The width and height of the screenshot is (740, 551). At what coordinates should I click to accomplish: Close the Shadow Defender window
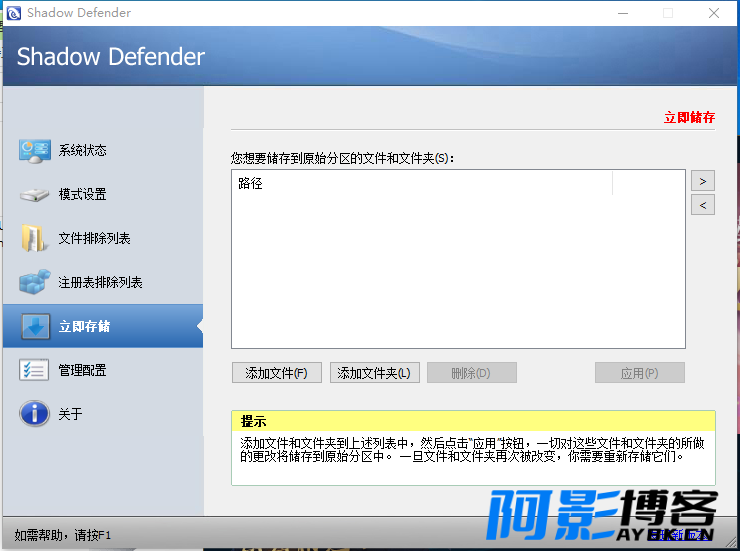(x=714, y=13)
